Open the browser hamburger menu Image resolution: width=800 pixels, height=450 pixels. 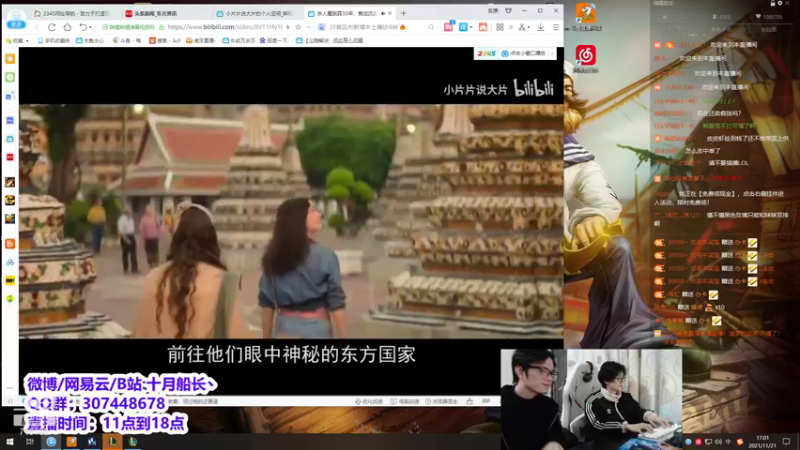coord(556,27)
